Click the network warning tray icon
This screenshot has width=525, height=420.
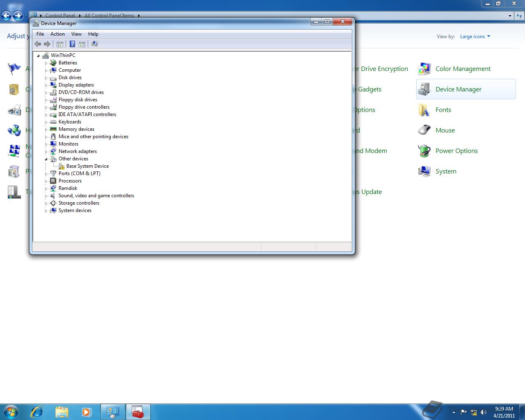[474, 412]
